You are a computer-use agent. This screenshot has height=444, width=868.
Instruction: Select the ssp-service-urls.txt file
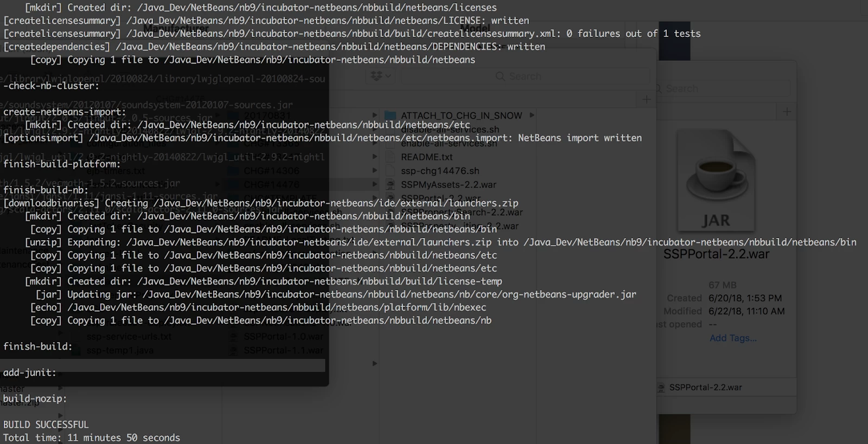coord(129,336)
